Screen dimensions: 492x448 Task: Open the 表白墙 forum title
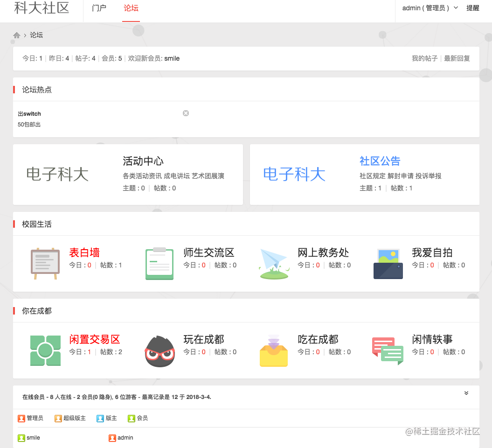84,252
